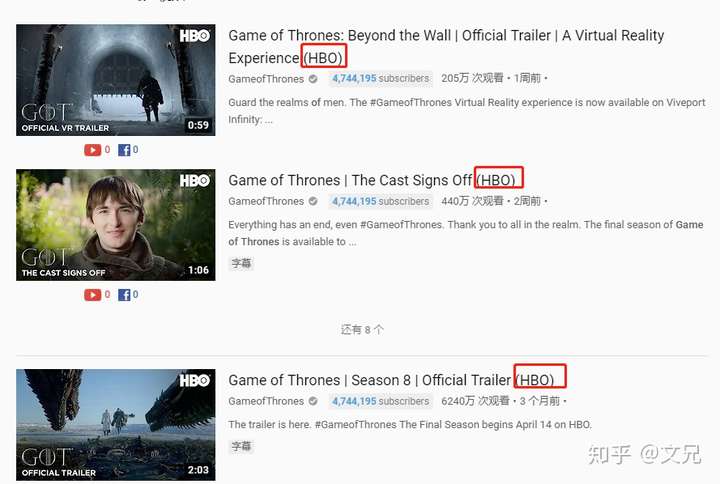Click YouTube icon under Cast Signs Off video
The image size is (720, 484).
click(92, 295)
